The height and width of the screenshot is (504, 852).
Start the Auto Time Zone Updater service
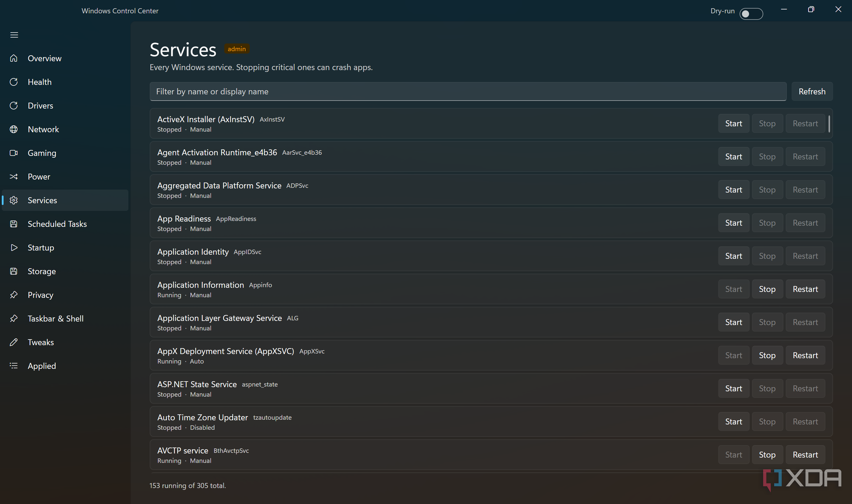point(733,421)
